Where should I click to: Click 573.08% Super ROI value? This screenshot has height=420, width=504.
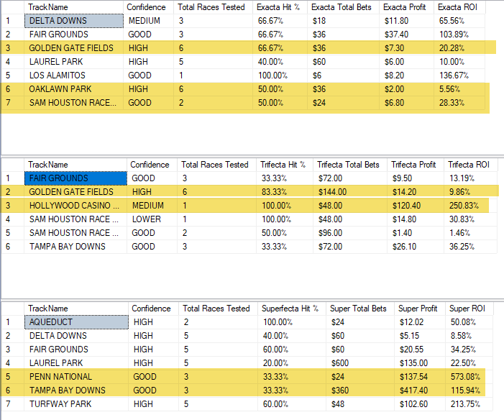[x=469, y=377]
